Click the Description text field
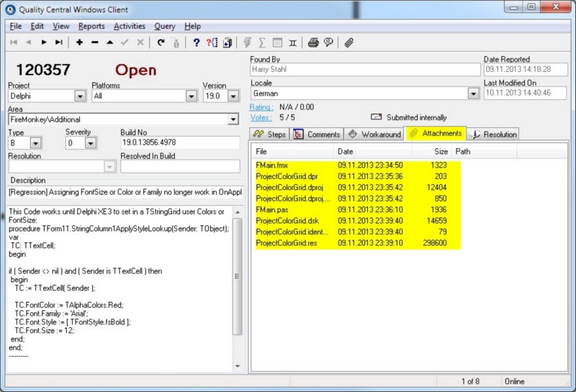The height and width of the screenshot is (392, 576). click(x=125, y=192)
